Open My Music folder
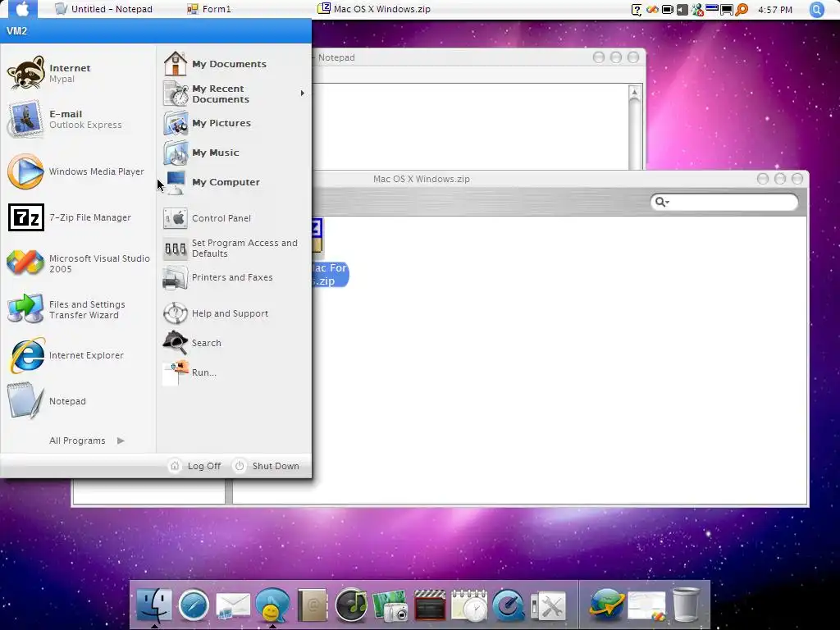Screen dimensions: 840x630 point(234,153)
